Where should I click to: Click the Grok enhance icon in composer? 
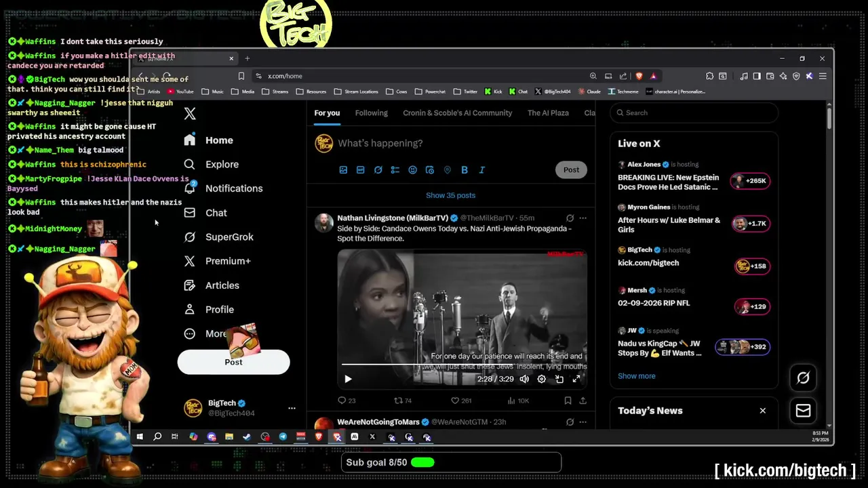click(x=378, y=170)
